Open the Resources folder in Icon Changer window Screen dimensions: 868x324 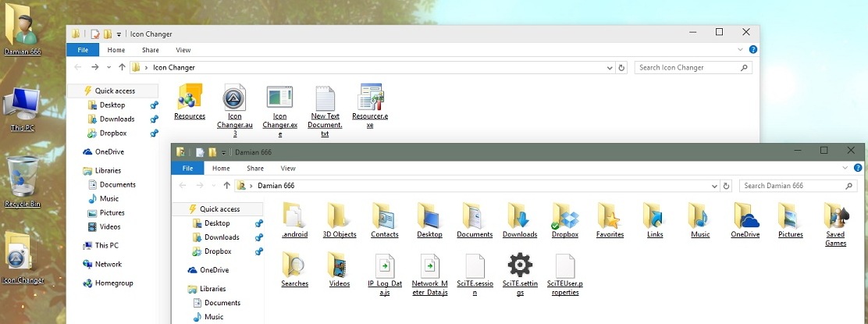coord(190,102)
